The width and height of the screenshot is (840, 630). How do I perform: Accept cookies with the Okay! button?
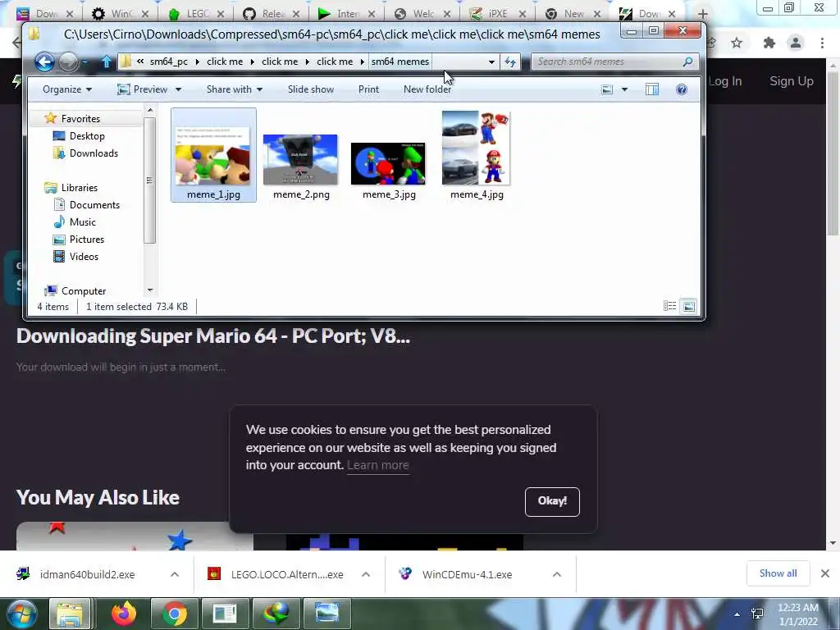[x=552, y=501]
